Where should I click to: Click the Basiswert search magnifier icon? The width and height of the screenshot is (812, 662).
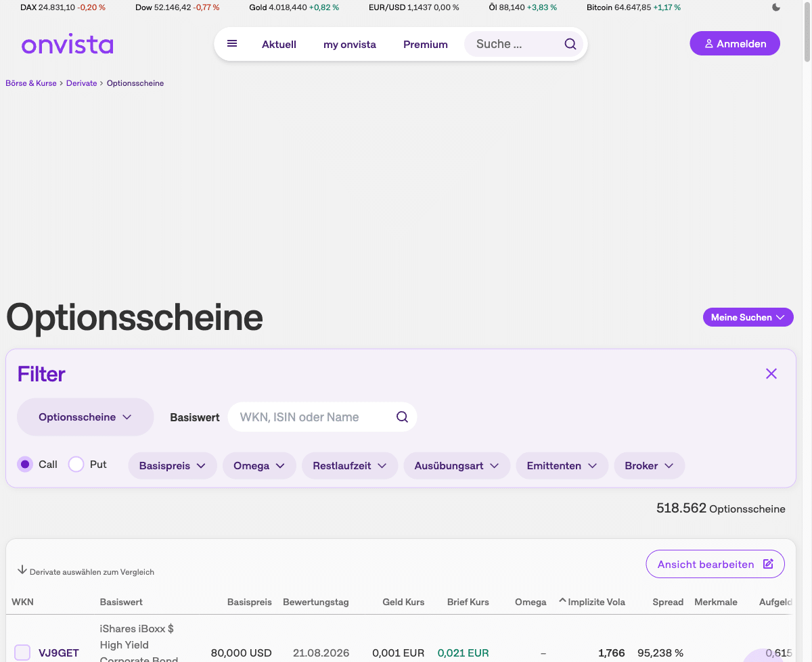(403, 417)
